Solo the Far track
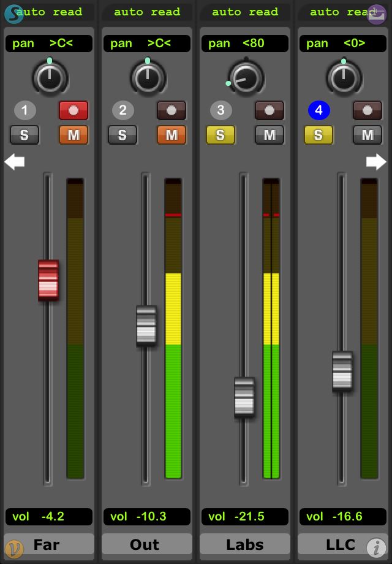The image size is (392, 564). tap(24, 135)
